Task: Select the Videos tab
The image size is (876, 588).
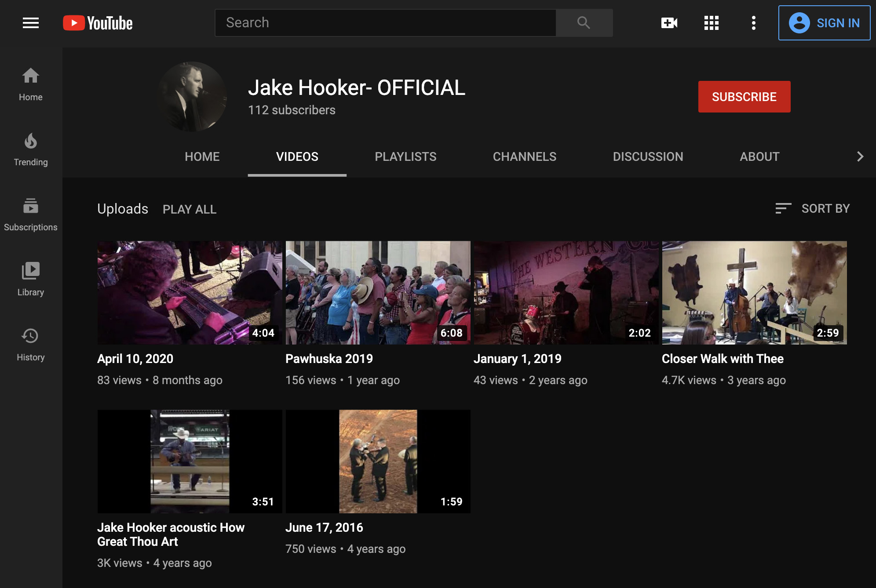Action: point(297,156)
